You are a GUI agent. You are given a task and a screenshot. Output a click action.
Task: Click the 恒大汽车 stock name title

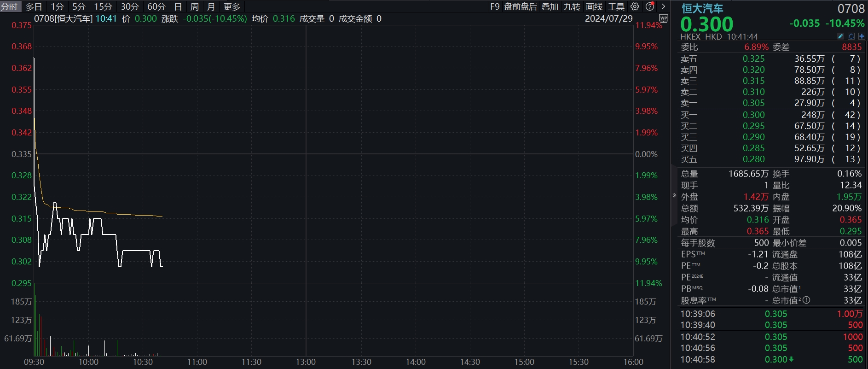point(702,8)
